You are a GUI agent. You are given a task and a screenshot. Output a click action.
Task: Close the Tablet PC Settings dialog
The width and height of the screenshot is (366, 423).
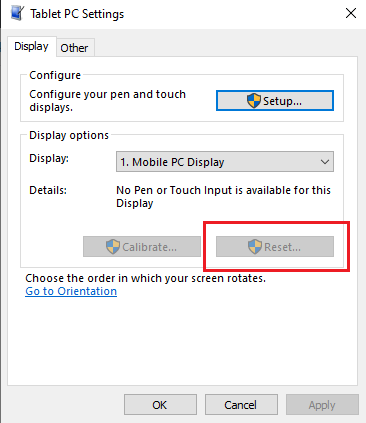[351, 13]
